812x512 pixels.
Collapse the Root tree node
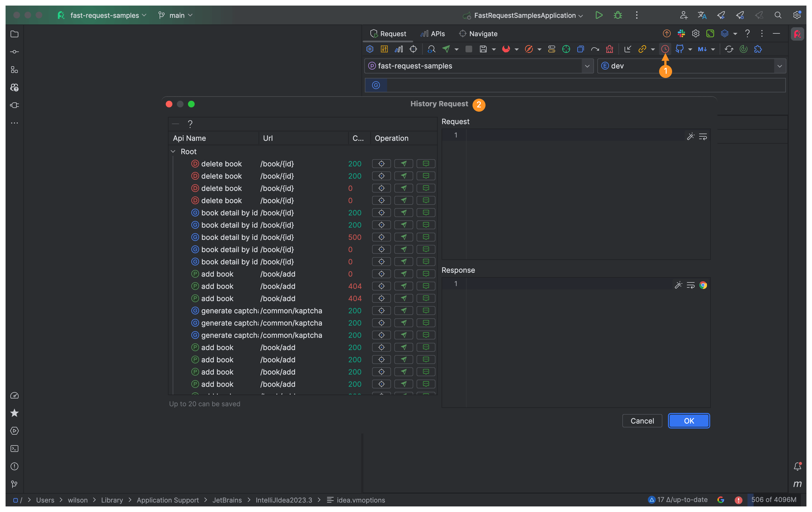(x=173, y=152)
